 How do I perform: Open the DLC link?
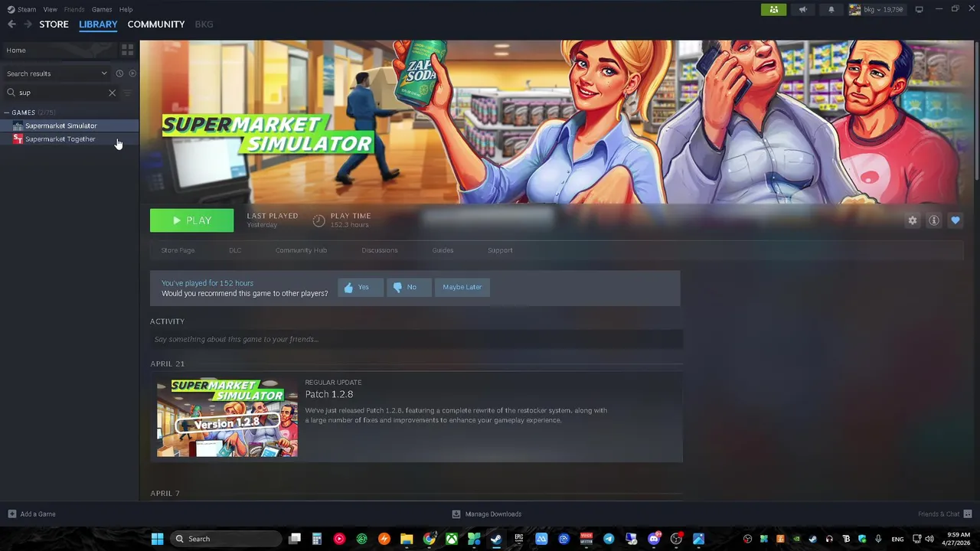point(235,250)
